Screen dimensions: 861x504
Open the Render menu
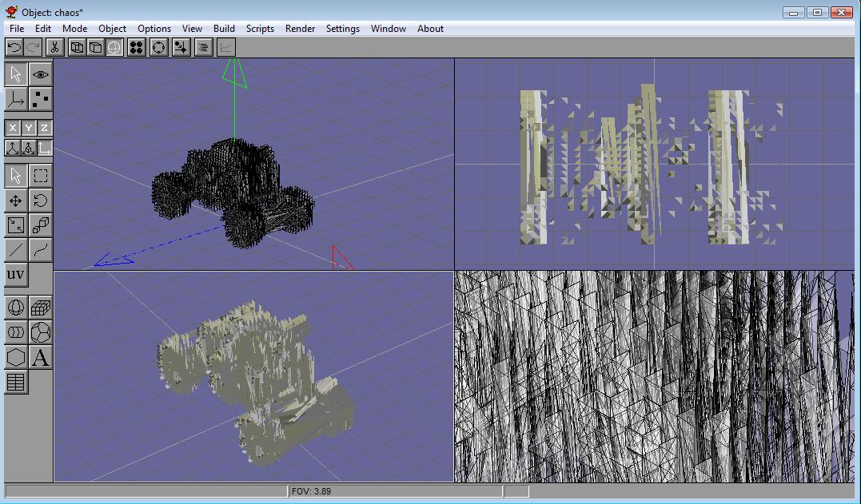click(x=300, y=29)
